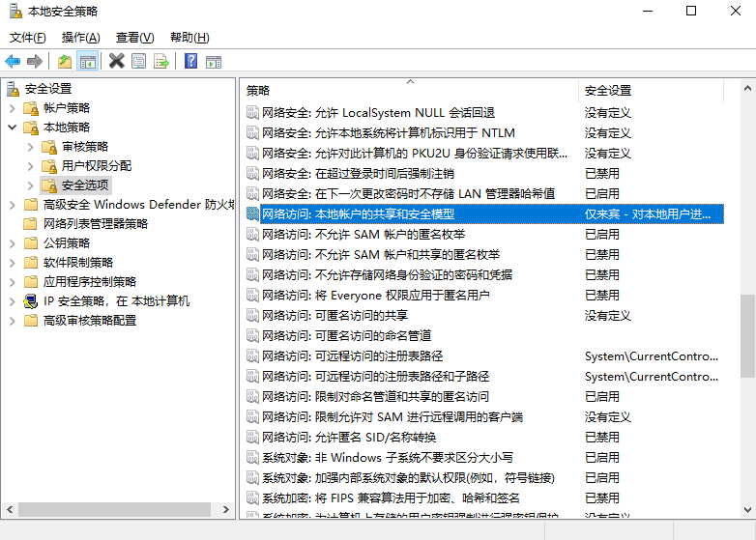Sort by the 策略 column header
Viewport: 756px width, 540px height.
coord(410,91)
